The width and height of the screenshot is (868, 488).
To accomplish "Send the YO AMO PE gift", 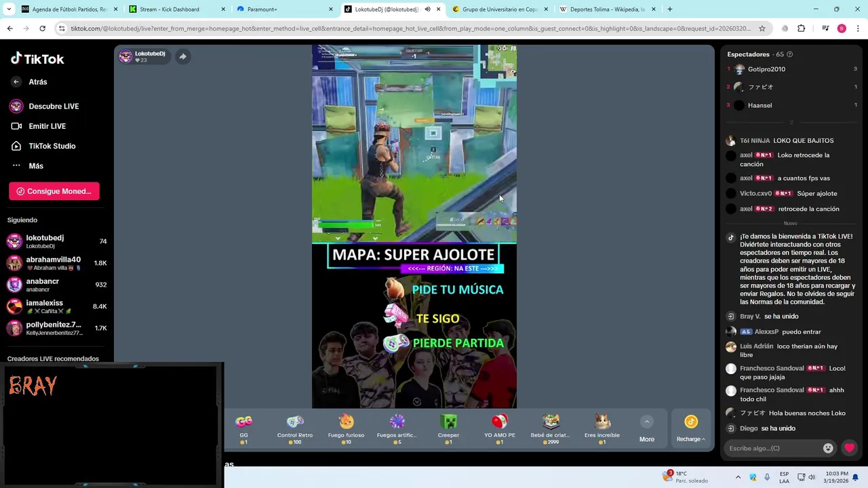I will [x=499, y=429].
